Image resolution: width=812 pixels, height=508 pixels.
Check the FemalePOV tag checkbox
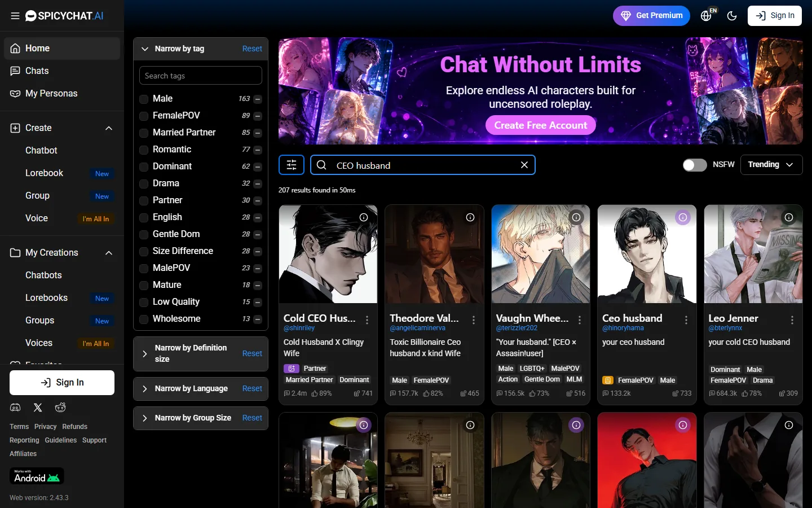[x=144, y=116]
